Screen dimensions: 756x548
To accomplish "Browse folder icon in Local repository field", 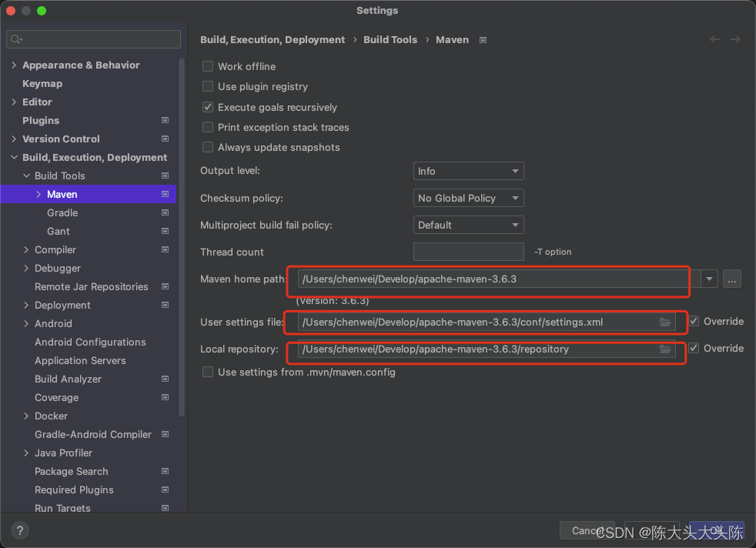I will pos(665,349).
